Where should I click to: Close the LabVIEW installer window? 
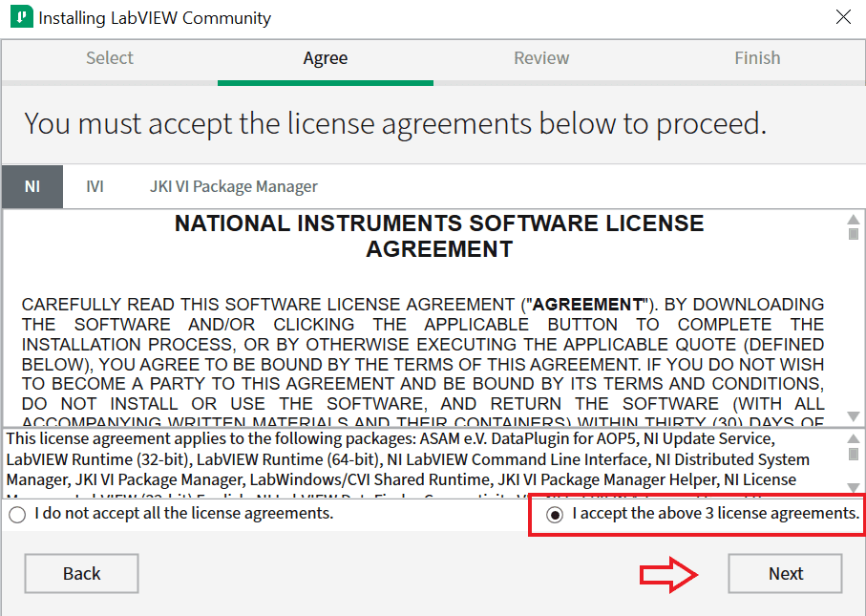(x=843, y=17)
